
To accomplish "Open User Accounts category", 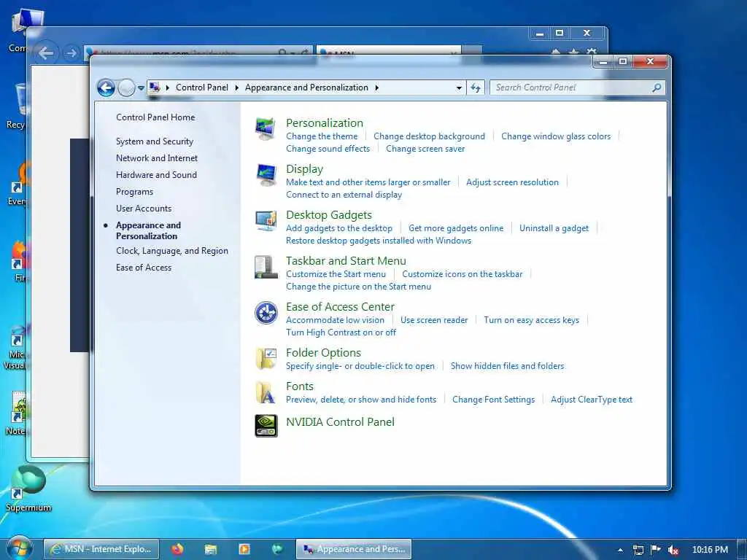I will (144, 208).
